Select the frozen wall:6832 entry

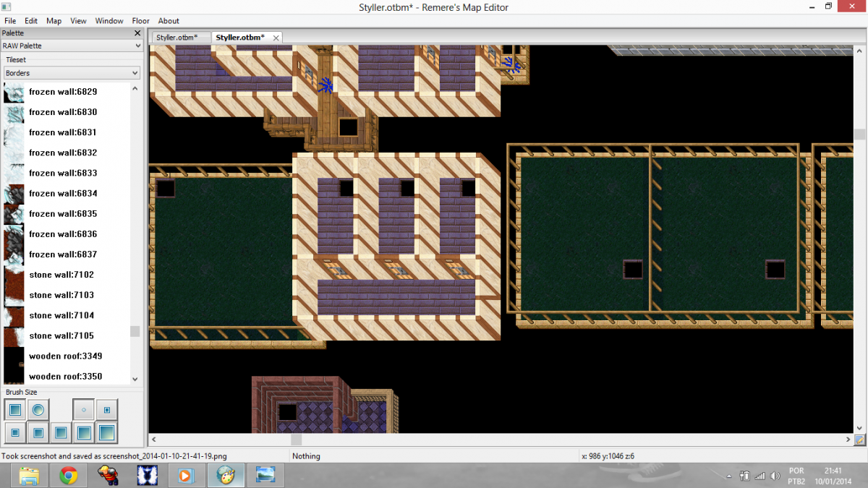pos(67,153)
